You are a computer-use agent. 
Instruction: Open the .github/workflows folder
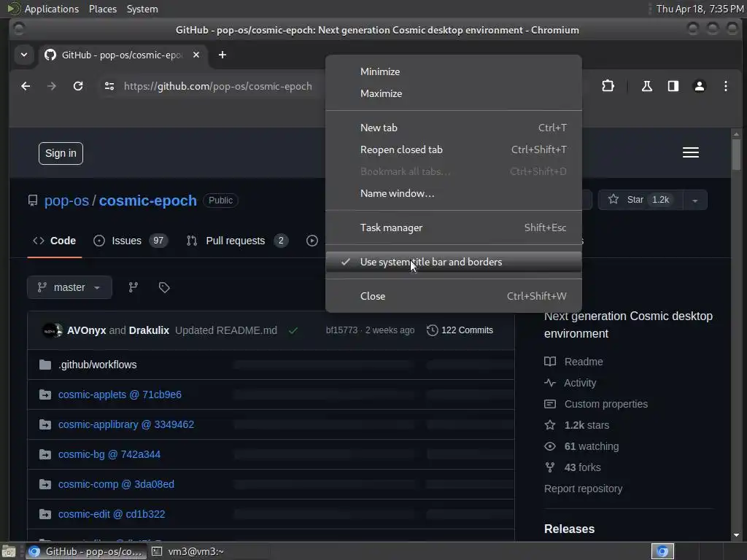(x=98, y=365)
